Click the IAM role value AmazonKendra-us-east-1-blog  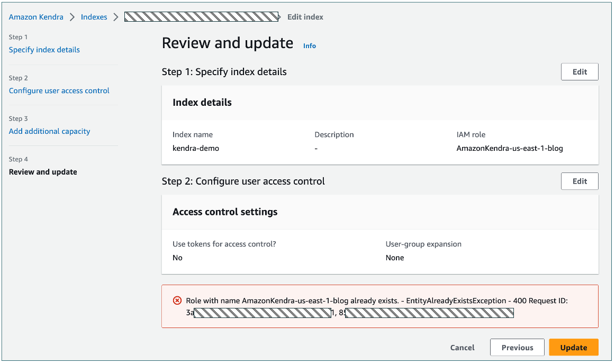pos(510,148)
